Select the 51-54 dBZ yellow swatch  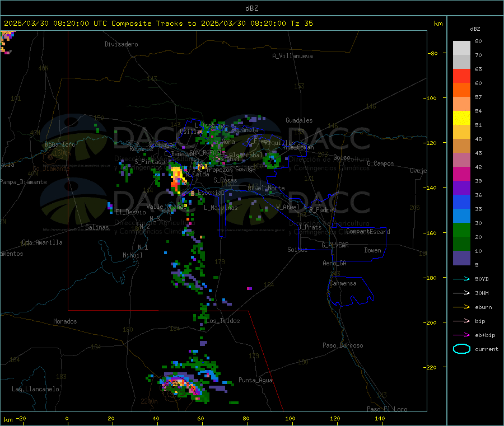coord(461,118)
